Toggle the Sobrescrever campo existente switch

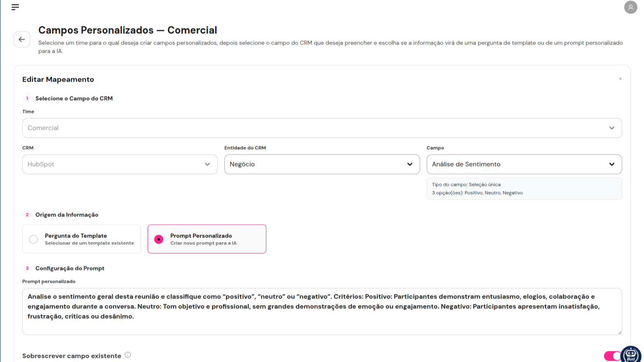pyautogui.click(x=613, y=356)
